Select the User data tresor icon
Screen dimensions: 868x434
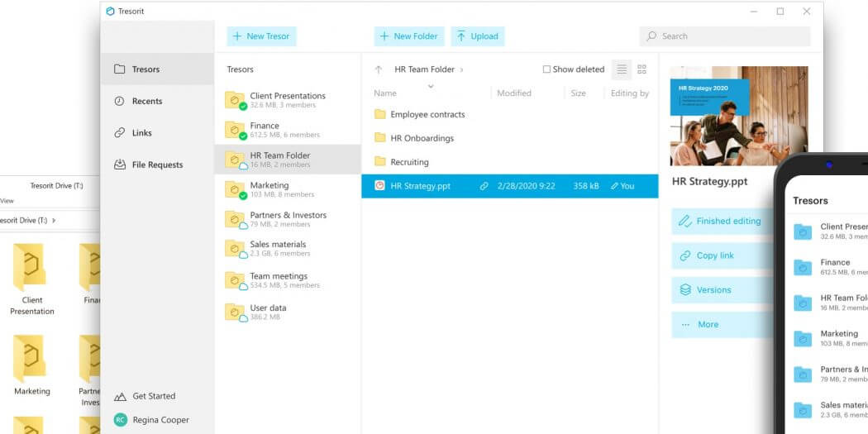coord(236,312)
